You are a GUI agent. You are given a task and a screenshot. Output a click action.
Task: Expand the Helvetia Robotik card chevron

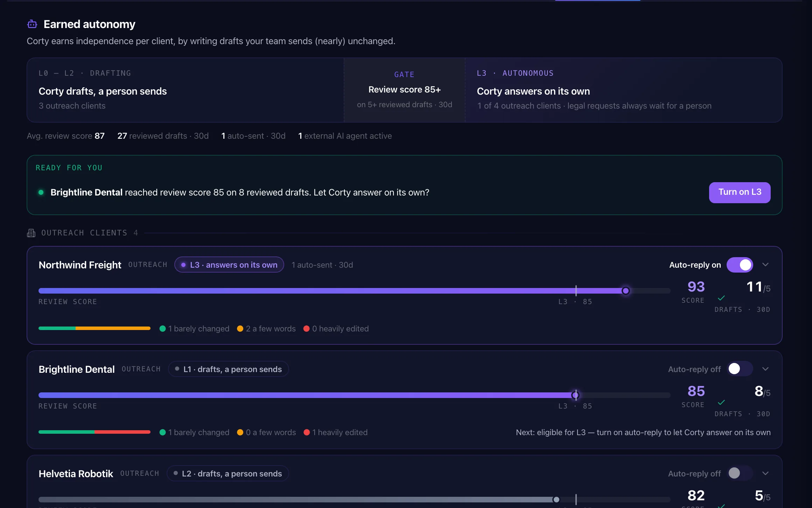coord(765,473)
